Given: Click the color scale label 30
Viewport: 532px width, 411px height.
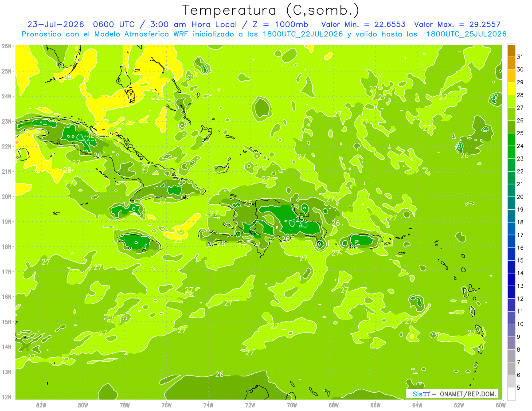Looking at the screenshot, I should point(520,70).
